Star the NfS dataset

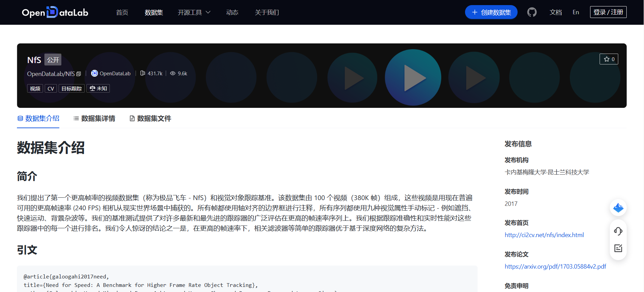pyautogui.click(x=609, y=59)
